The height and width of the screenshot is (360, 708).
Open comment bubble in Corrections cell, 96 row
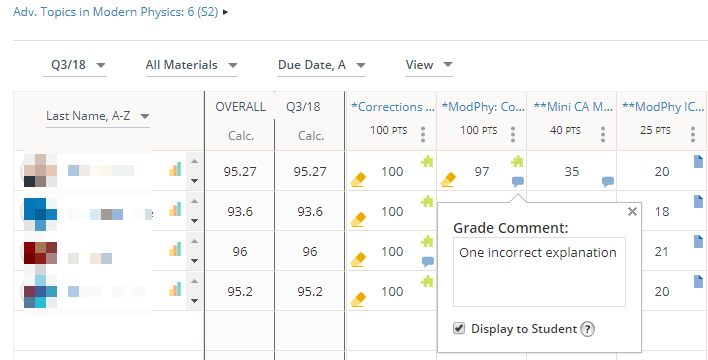coord(428,262)
